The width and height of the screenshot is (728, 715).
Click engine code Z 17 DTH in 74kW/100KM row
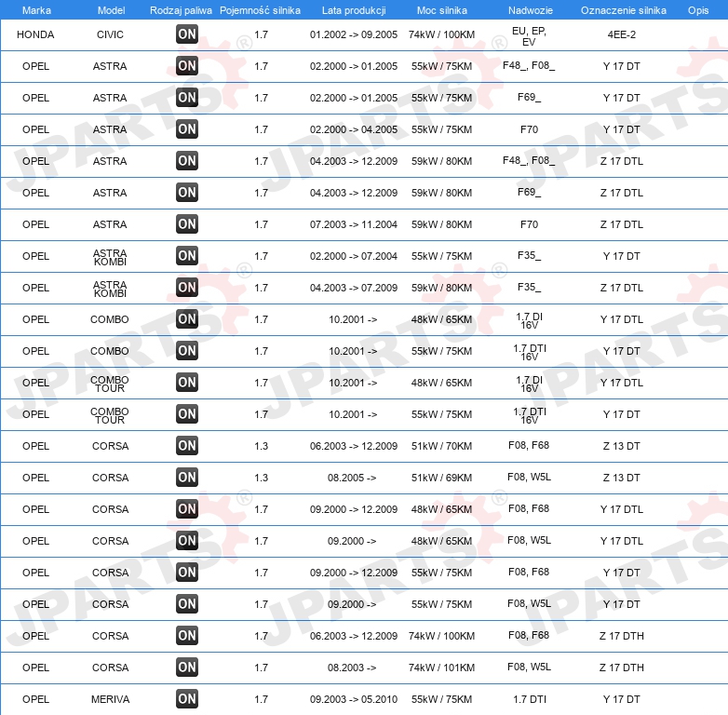622,636
